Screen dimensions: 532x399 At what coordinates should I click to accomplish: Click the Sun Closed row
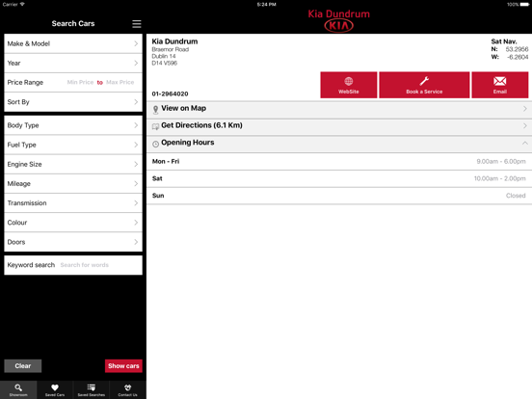click(339, 196)
